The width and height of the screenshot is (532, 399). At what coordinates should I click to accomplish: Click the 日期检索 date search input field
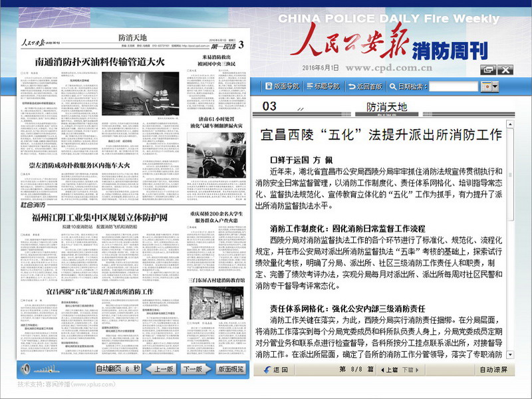tap(454, 86)
